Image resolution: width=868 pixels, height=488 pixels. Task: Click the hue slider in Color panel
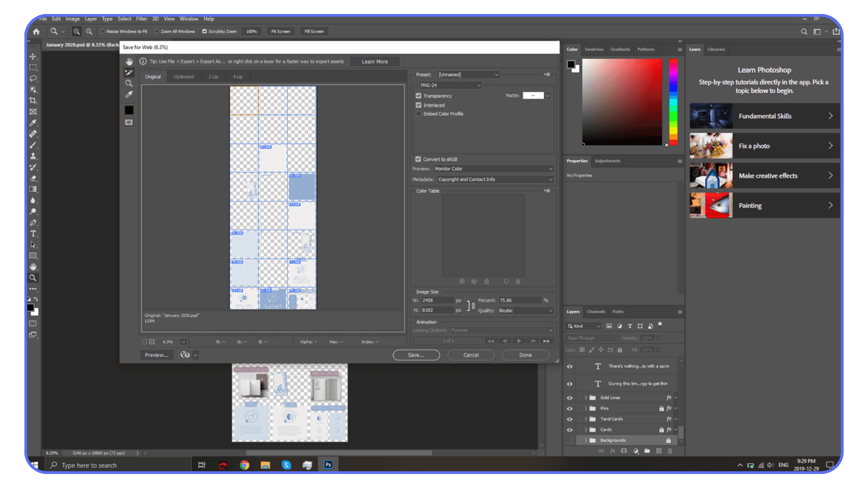click(x=673, y=102)
